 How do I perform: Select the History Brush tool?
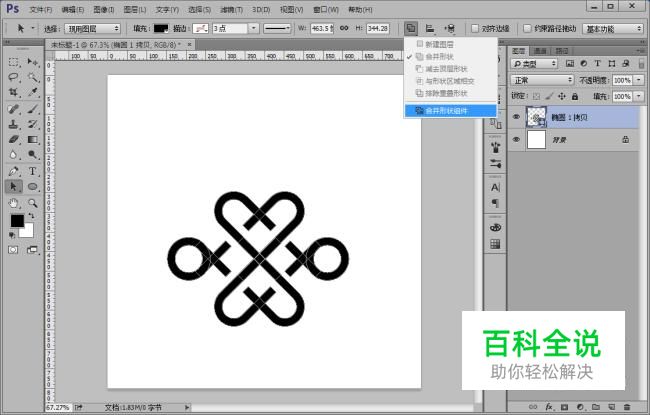point(32,124)
